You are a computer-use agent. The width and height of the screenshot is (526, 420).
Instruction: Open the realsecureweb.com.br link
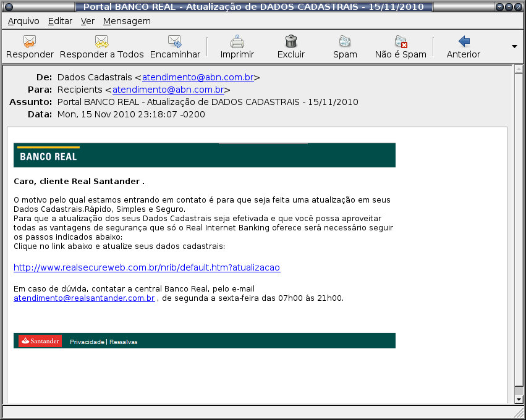146,267
